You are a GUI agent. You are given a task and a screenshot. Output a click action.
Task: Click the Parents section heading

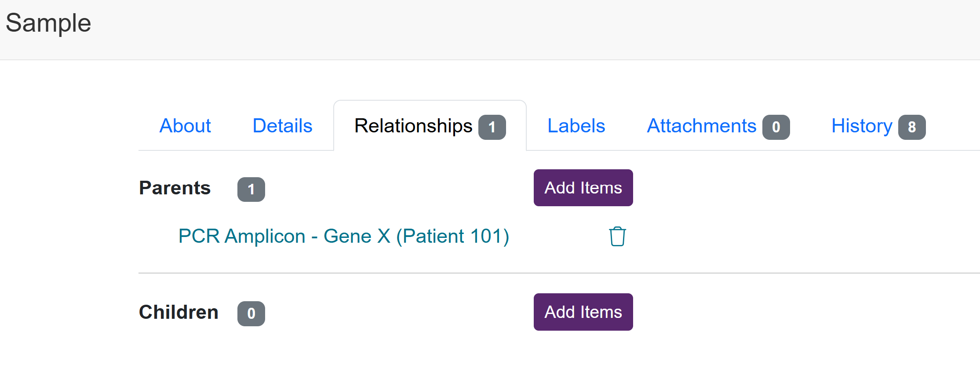[175, 188]
